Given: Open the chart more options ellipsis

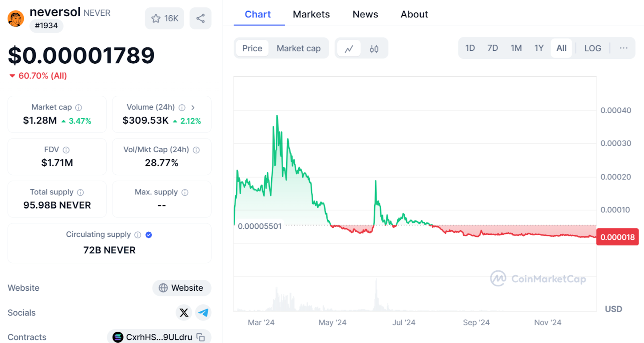Looking at the screenshot, I should click(x=623, y=48).
